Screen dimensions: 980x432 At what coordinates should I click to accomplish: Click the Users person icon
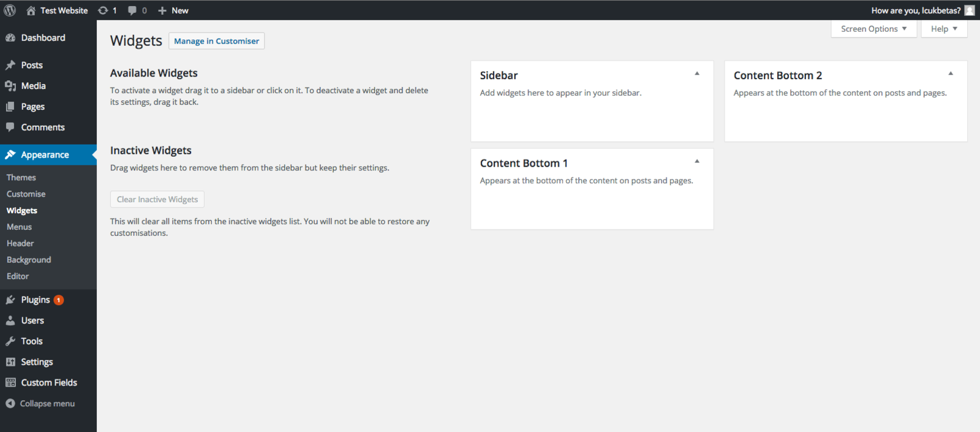click(x=10, y=320)
